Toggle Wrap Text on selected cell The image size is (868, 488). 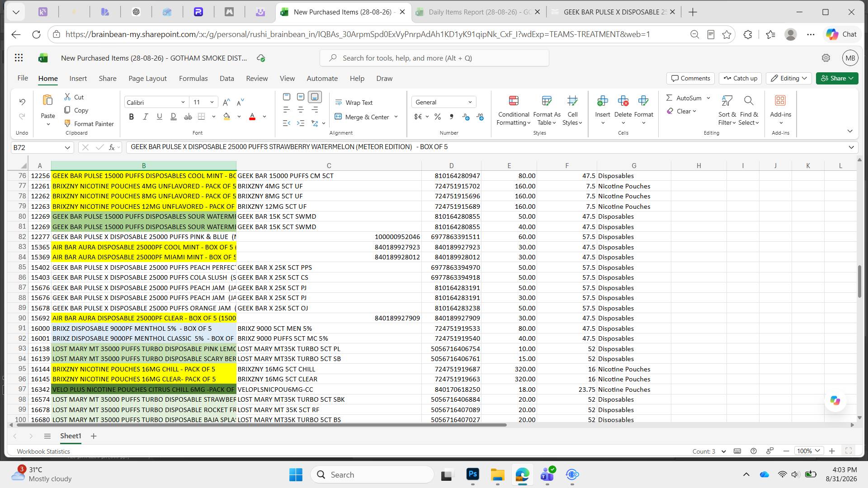(354, 103)
